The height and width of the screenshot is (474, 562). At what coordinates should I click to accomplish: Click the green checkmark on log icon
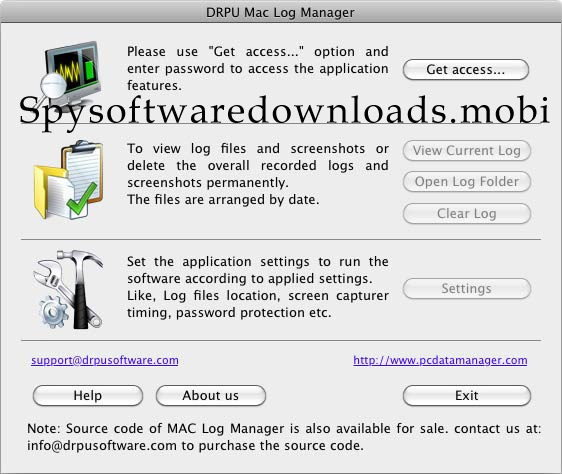(x=82, y=199)
